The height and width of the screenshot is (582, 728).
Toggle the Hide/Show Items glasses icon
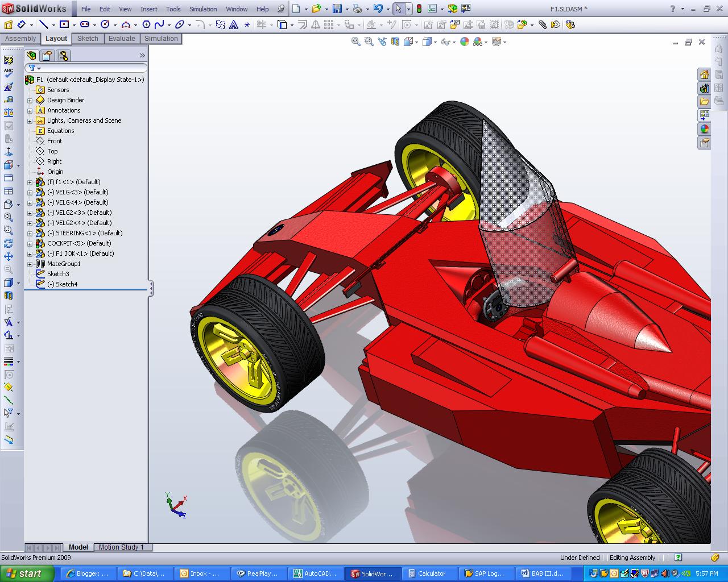(445, 41)
